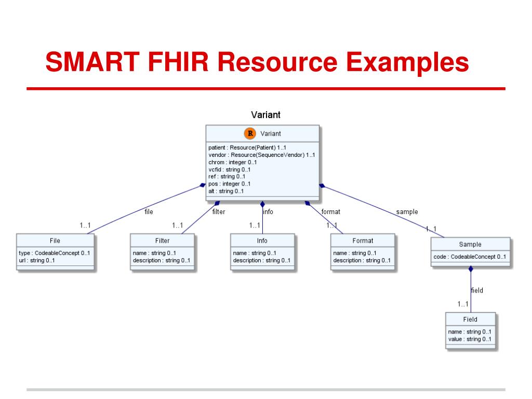Select 'name : string 0..1' in Format box

coord(354,253)
